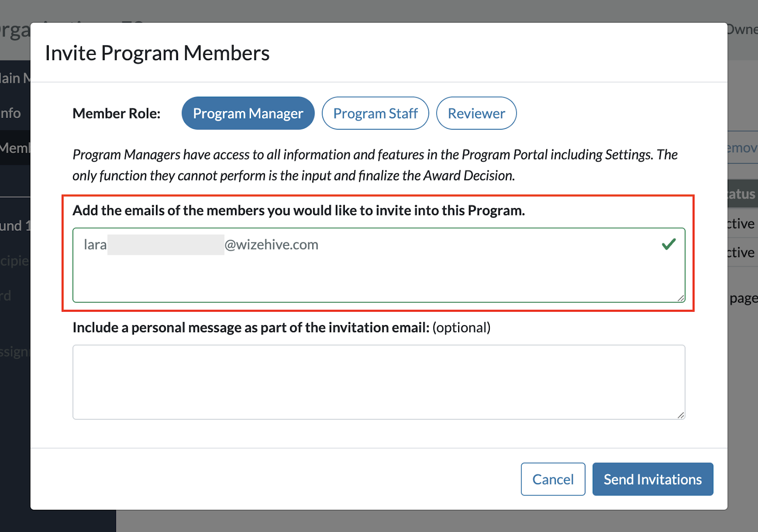
Task: Click inside the member email textarea
Action: coord(379,265)
